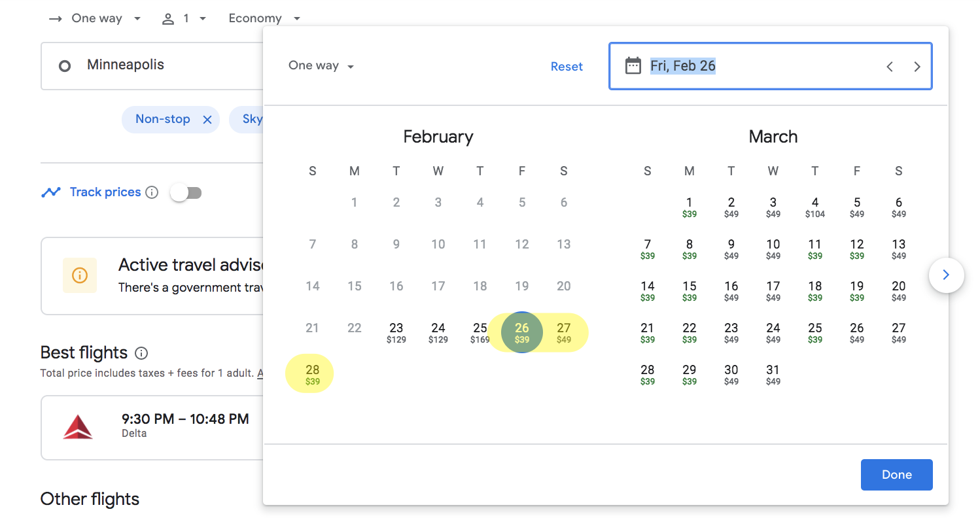This screenshot has width=980, height=518.
Task: Select March 4 priced $104
Action: click(815, 207)
